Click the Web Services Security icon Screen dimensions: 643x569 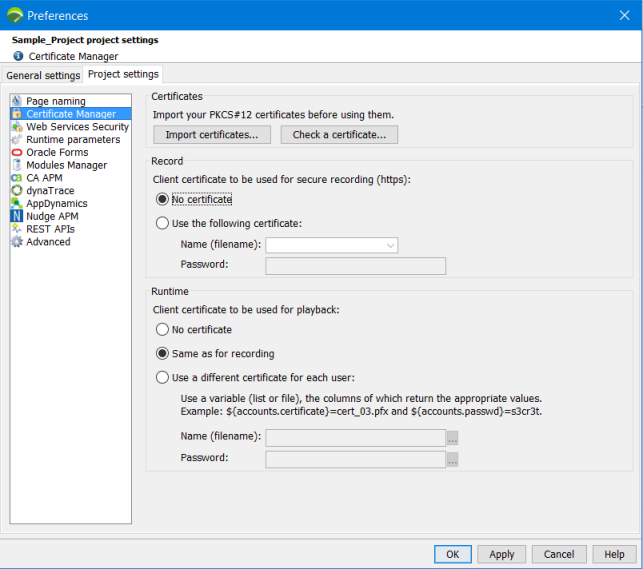pos(17,127)
